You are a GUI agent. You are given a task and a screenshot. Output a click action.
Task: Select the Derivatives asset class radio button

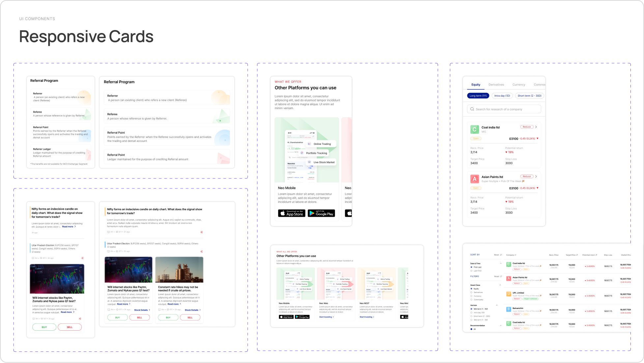(x=471, y=292)
